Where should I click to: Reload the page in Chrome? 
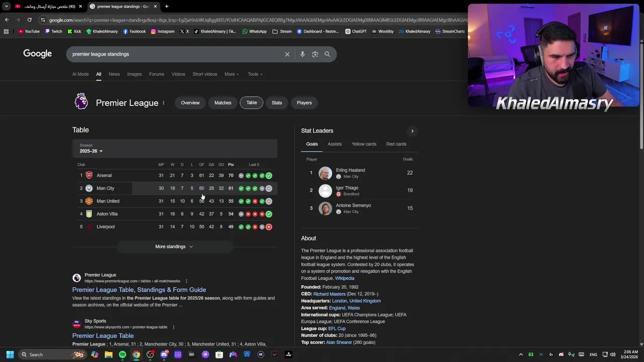[x=29, y=20]
